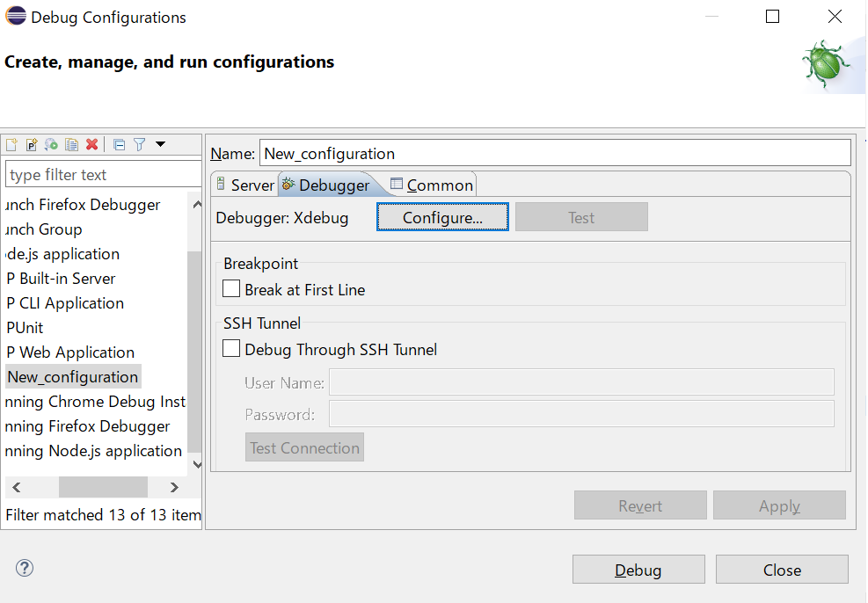Select Launch Firefox Debugger in list
868x603 pixels.
[x=83, y=205]
